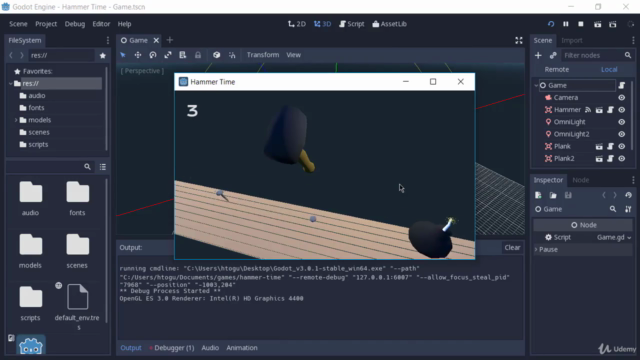Hide the Plank2 node
This screenshot has height=360, width=640.
point(622,158)
